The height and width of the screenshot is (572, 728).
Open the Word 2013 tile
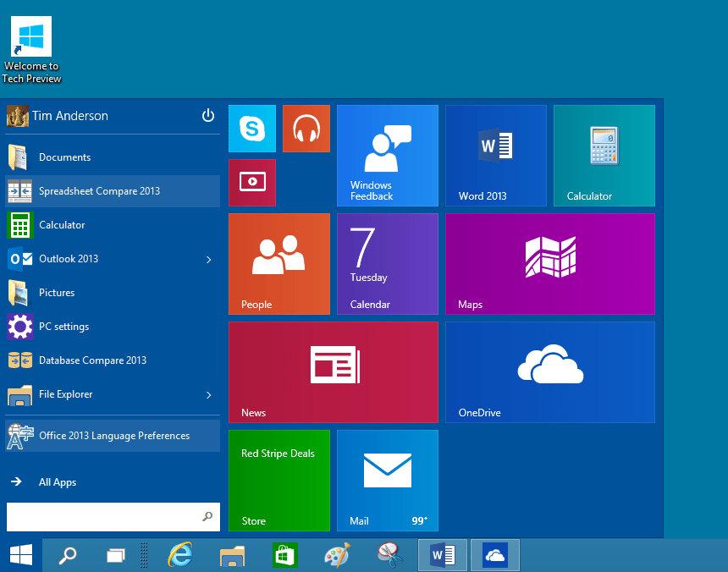pos(496,156)
